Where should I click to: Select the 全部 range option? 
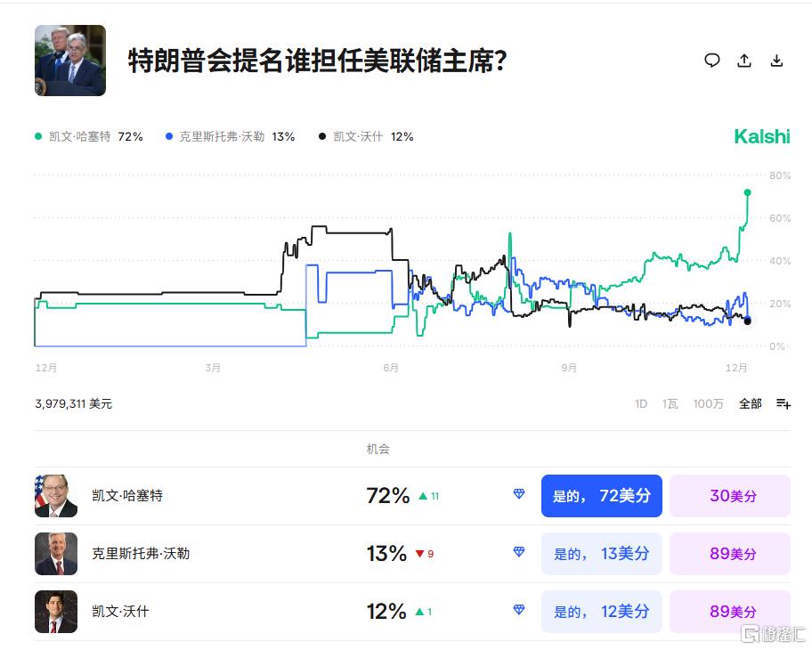coord(749,403)
